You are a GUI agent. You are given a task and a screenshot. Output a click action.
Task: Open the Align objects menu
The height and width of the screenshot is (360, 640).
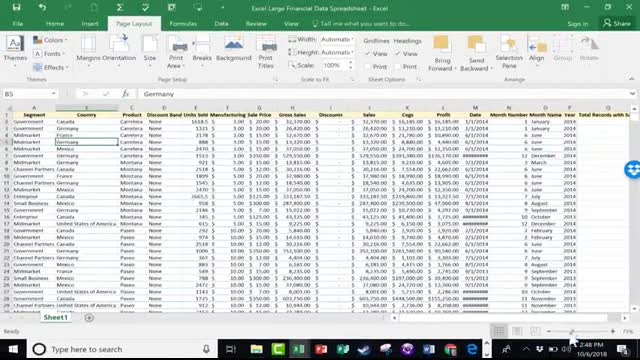(537, 51)
